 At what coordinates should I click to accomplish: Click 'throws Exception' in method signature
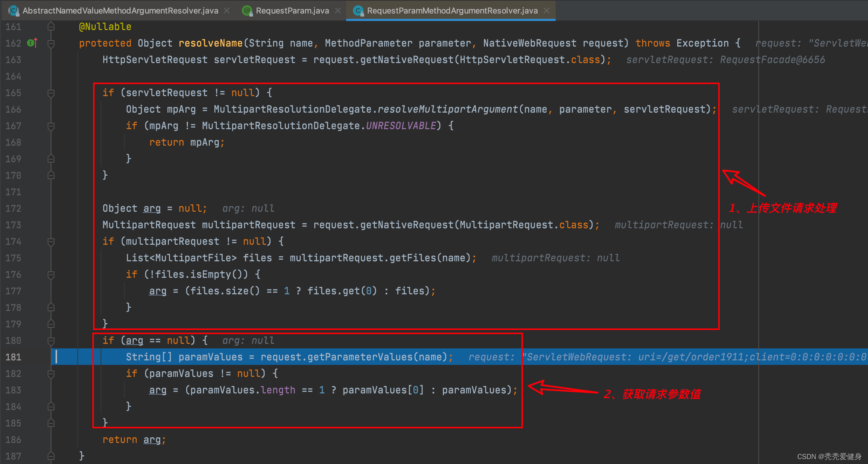tap(682, 43)
